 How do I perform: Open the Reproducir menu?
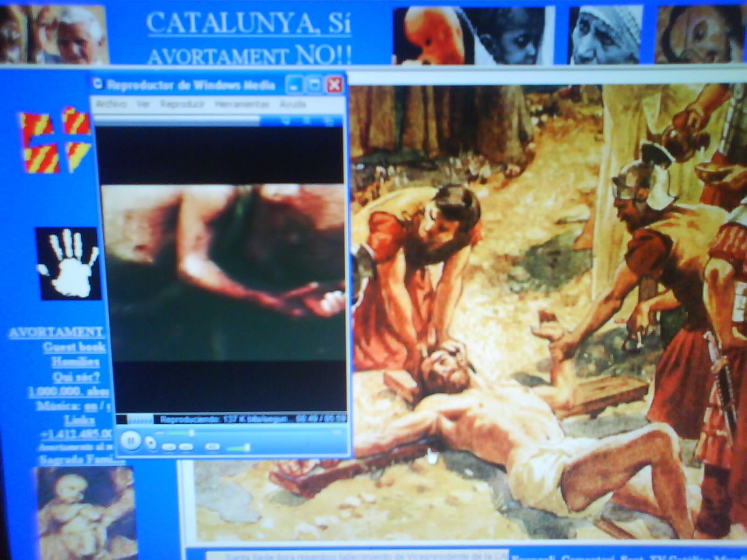click(182, 104)
